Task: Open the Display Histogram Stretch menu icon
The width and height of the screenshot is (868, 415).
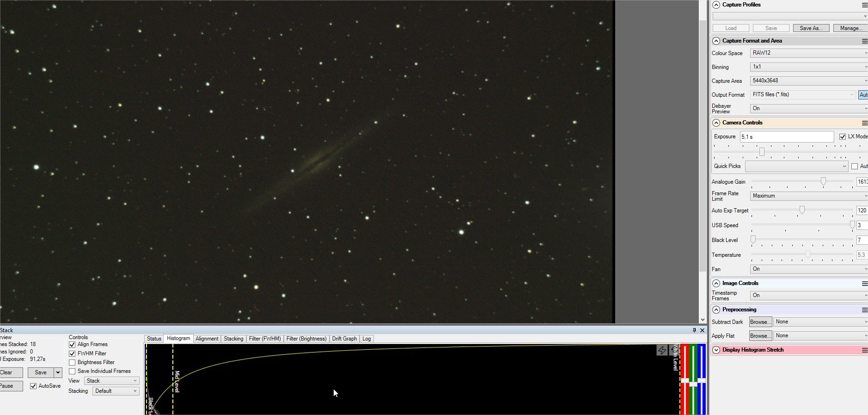Action: coord(864,350)
